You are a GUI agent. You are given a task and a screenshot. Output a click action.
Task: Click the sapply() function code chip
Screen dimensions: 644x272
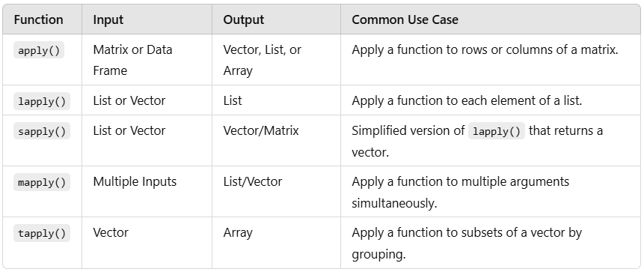tap(42, 131)
